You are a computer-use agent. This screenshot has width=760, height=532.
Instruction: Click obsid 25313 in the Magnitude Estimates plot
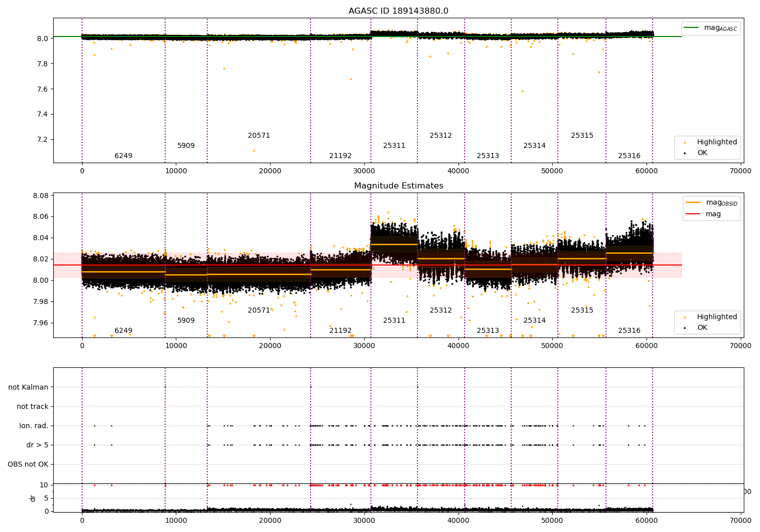pos(488,331)
